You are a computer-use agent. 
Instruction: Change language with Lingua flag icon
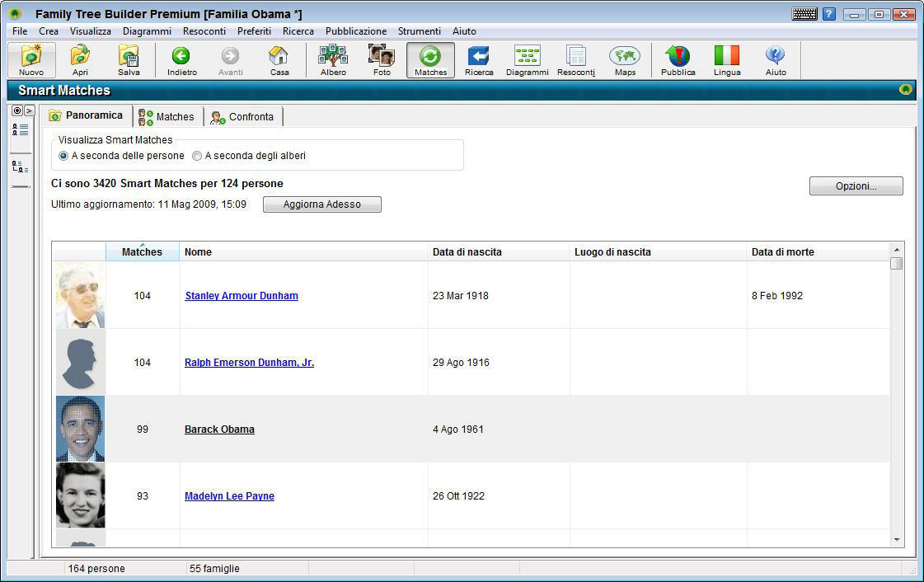click(727, 60)
